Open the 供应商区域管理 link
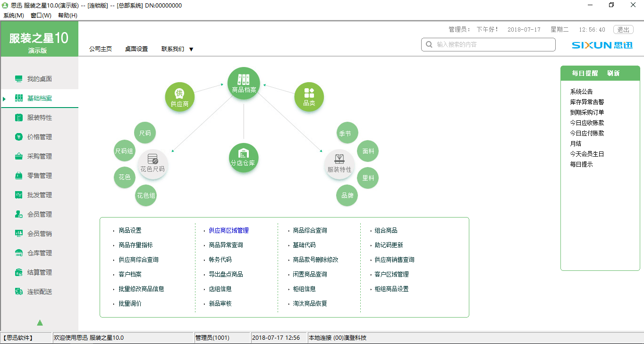 (x=229, y=230)
